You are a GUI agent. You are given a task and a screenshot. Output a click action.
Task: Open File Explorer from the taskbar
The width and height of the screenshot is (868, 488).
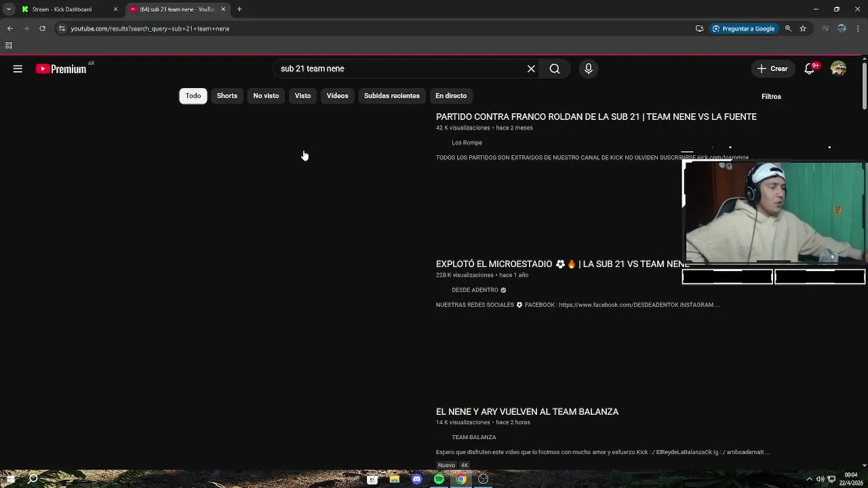[395, 479]
